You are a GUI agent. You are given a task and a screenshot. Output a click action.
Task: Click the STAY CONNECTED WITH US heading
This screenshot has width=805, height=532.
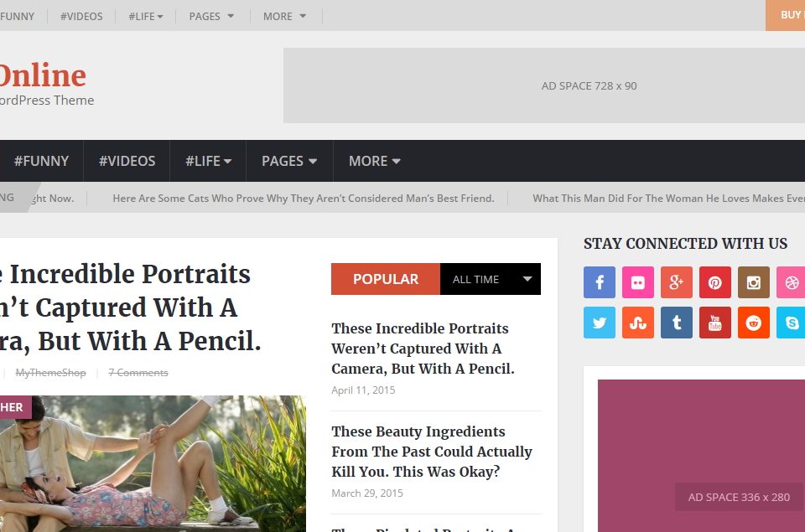[x=685, y=244]
